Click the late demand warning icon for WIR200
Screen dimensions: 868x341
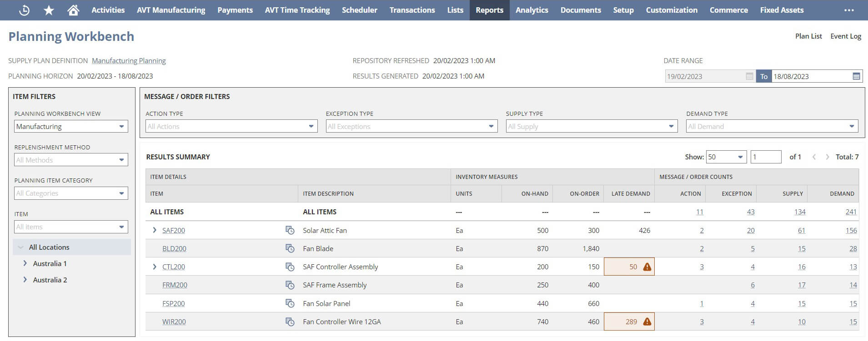(647, 321)
